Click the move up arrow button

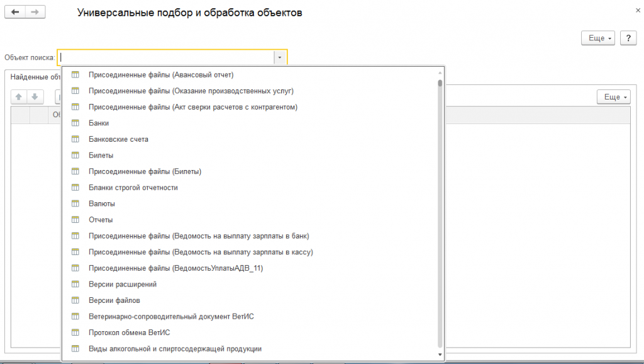tap(19, 96)
